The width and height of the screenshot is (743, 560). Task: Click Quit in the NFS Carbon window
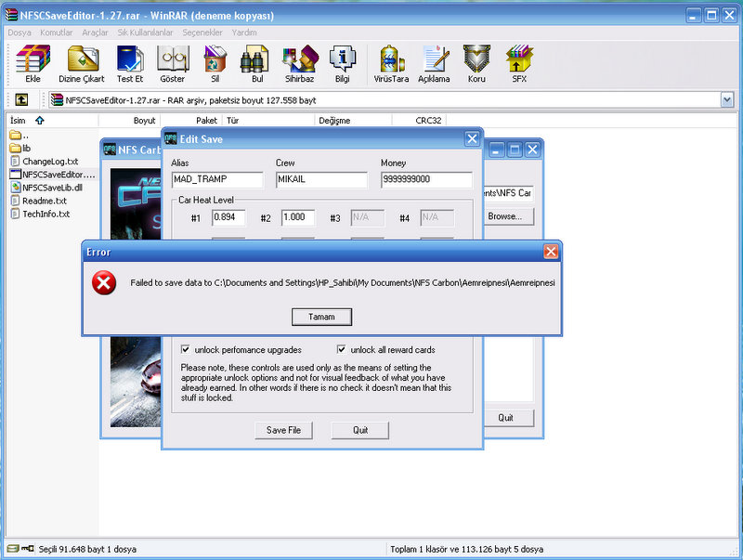[508, 418]
